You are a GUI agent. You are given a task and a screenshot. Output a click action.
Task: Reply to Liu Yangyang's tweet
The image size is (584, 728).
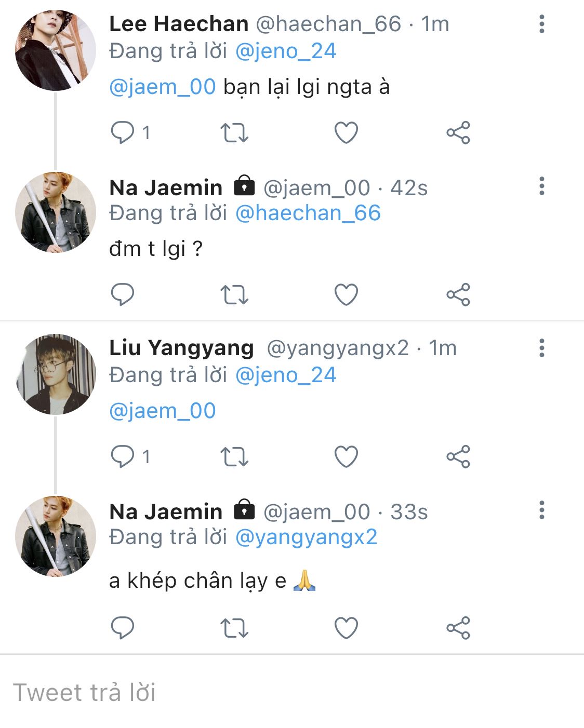coord(123,457)
